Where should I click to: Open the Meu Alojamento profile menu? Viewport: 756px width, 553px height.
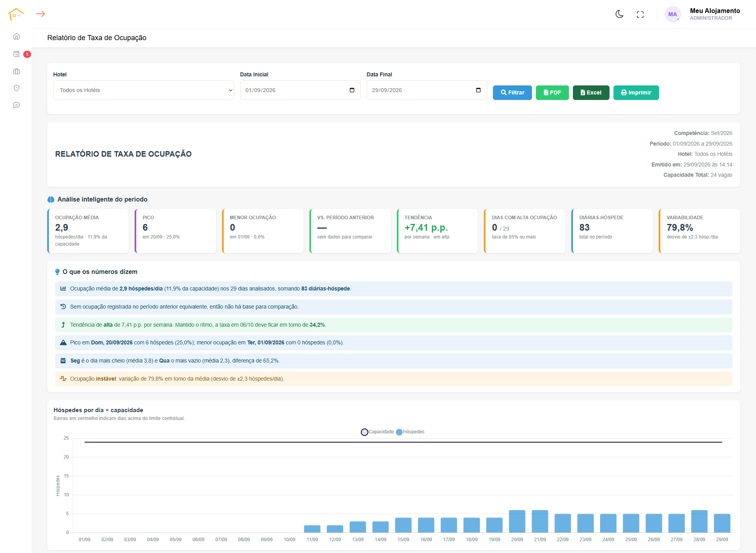tap(715, 14)
